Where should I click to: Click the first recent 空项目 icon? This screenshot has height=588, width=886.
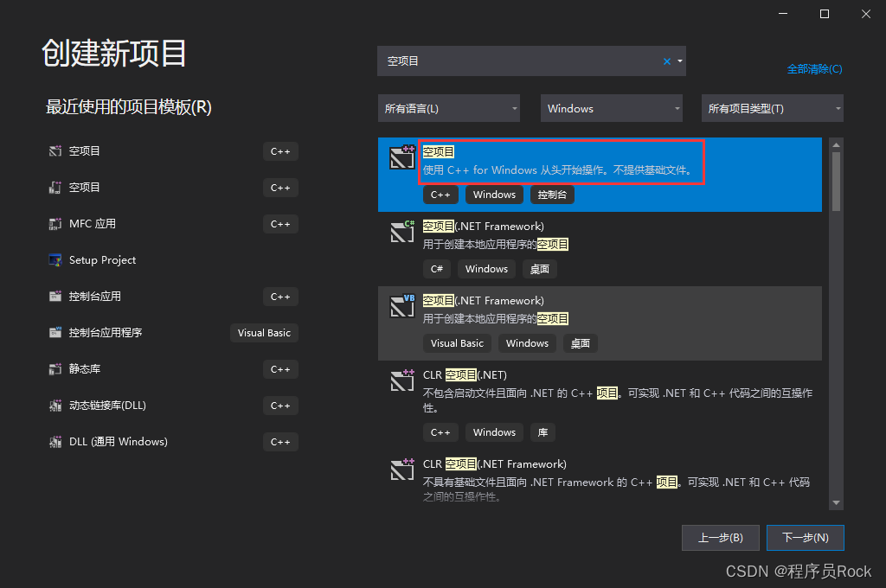(x=55, y=150)
